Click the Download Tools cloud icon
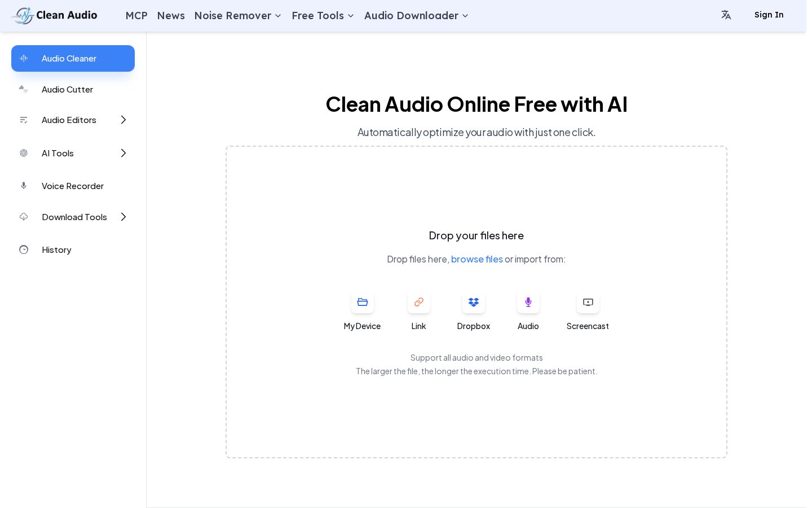Viewport: 812px width, 508px height. [24, 217]
